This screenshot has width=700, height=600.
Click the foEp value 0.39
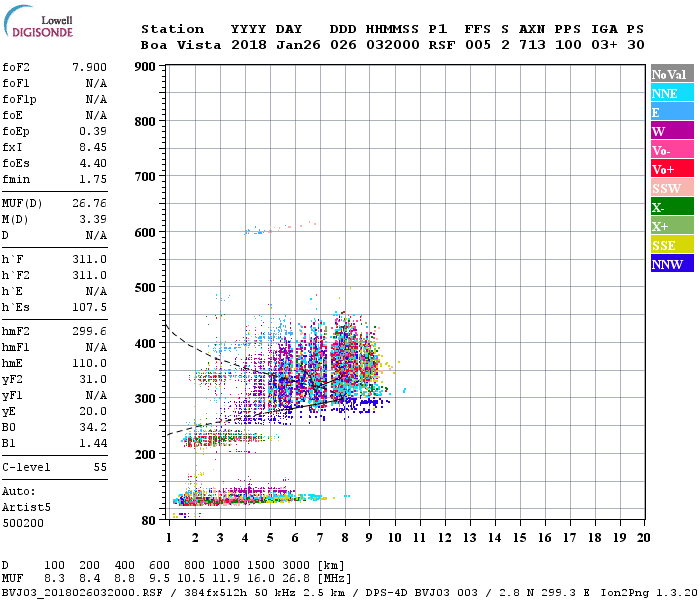coord(93,131)
